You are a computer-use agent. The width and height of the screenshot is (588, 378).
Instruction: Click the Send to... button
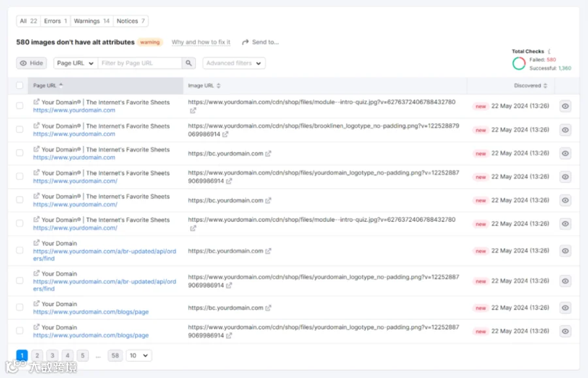click(x=261, y=42)
